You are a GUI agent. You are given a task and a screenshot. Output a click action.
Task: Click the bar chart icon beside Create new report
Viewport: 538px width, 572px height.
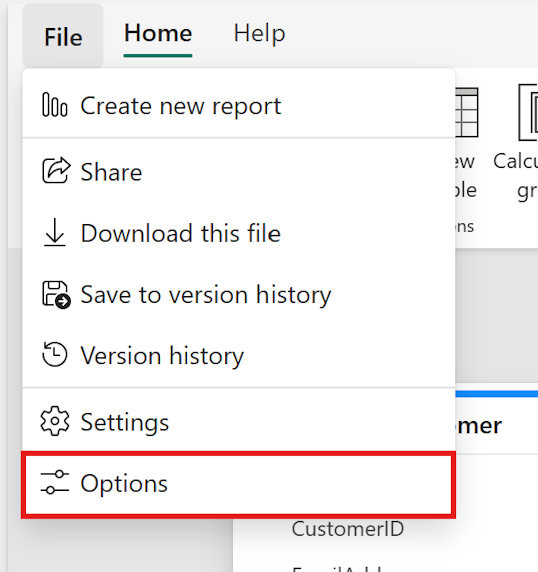(55, 105)
